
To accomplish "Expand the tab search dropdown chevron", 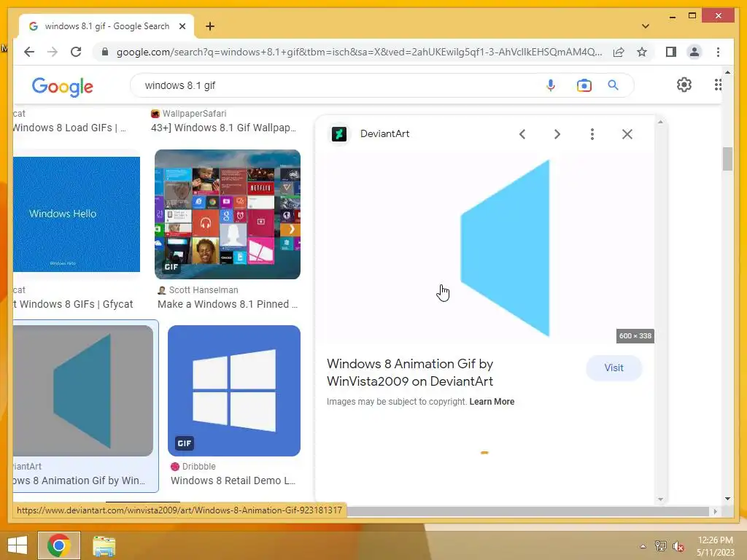I will 645,26.
